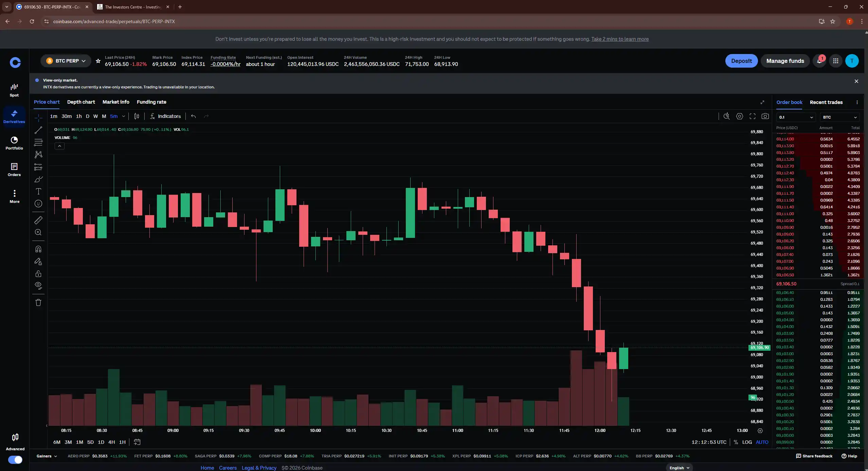Toggle LOG scale on price axis

click(747, 442)
